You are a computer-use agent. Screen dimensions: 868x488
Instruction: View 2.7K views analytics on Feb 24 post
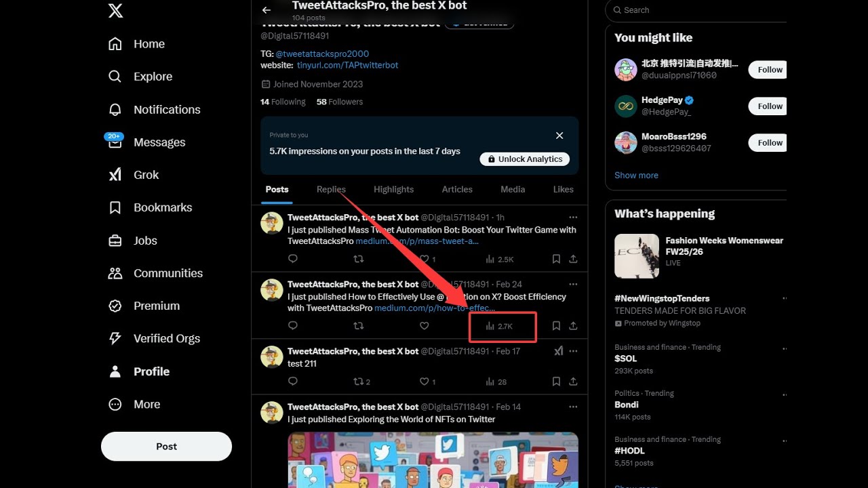tap(499, 326)
